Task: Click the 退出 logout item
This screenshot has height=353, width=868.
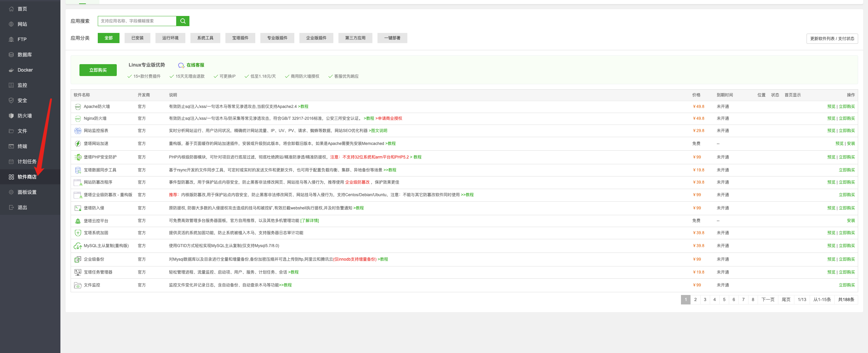Action: [x=22, y=207]
